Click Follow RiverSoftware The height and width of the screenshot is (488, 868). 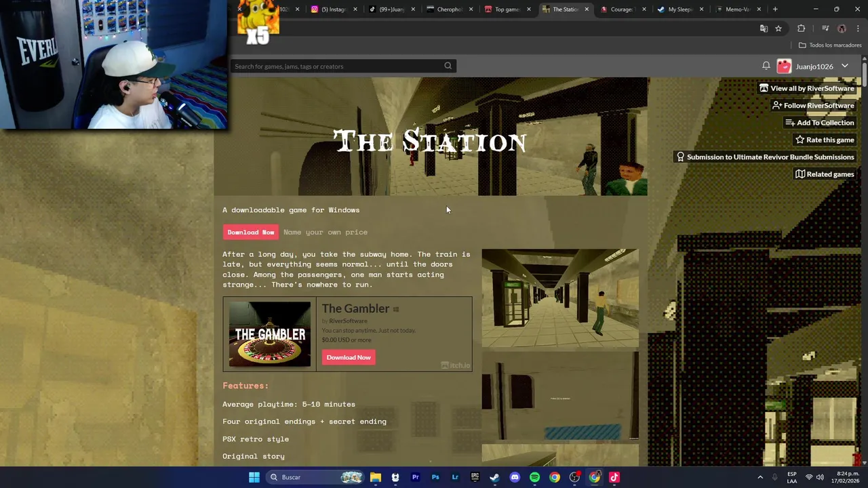[x=813, y=105]
